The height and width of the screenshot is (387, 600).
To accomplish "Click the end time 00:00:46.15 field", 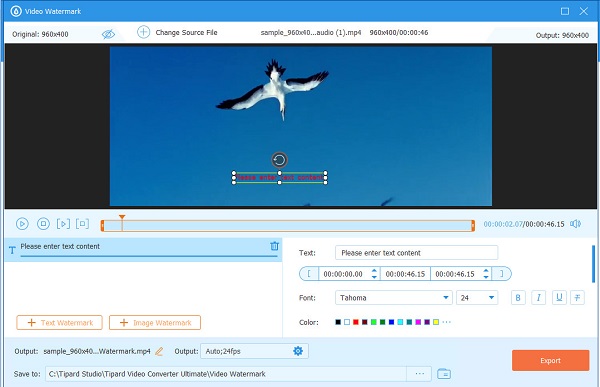I will 455,274.
